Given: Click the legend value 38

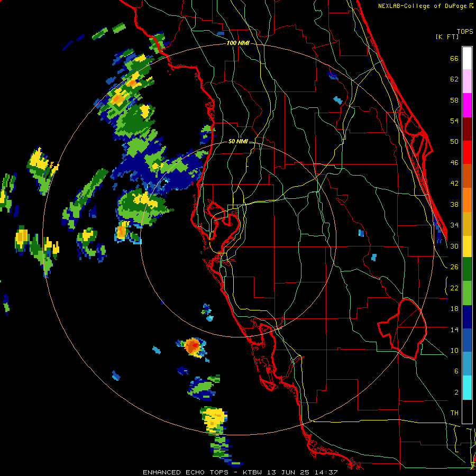Looking at the screenshot, I should 454,204.
